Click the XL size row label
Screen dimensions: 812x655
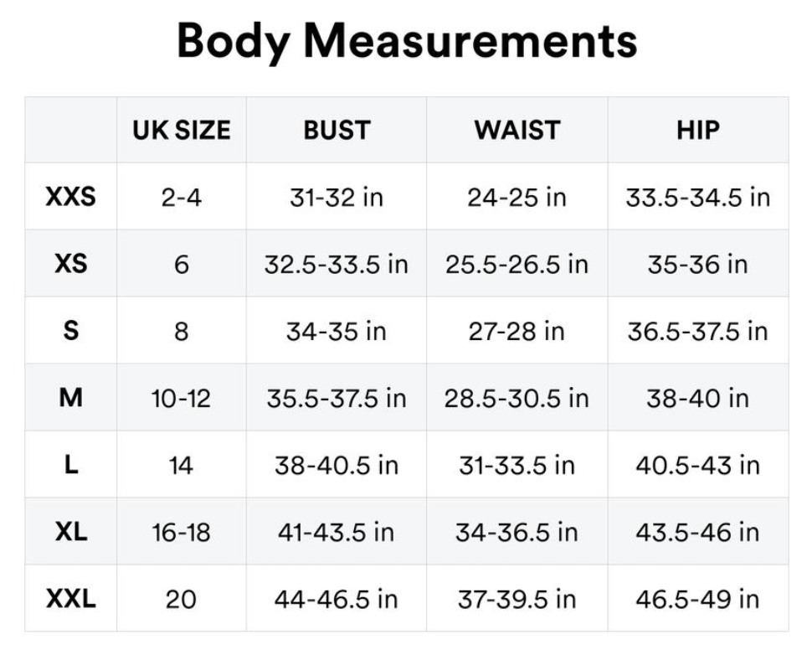point(71,532)
